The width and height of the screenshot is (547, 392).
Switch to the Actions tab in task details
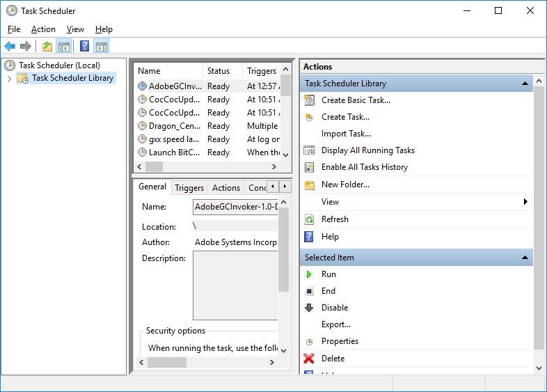[226, 188]
